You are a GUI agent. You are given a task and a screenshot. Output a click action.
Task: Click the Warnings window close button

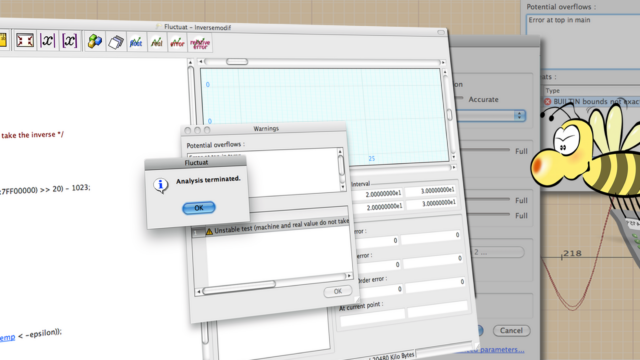click(187, 130)
